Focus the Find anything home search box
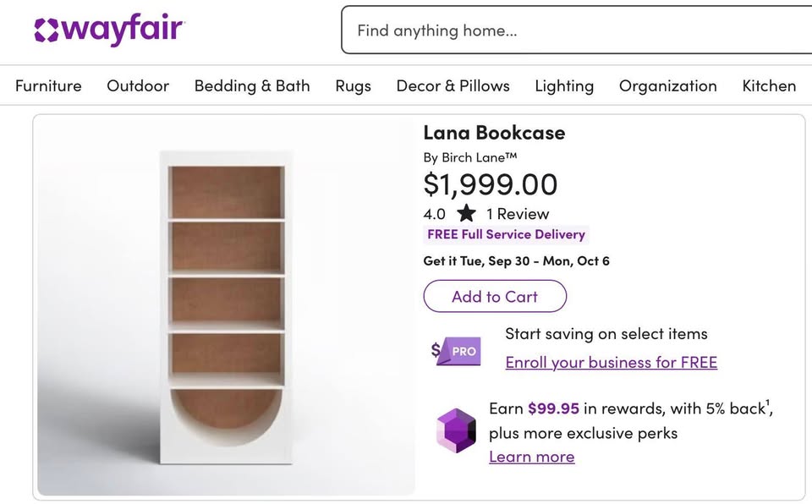 click(x=575, y=30)
